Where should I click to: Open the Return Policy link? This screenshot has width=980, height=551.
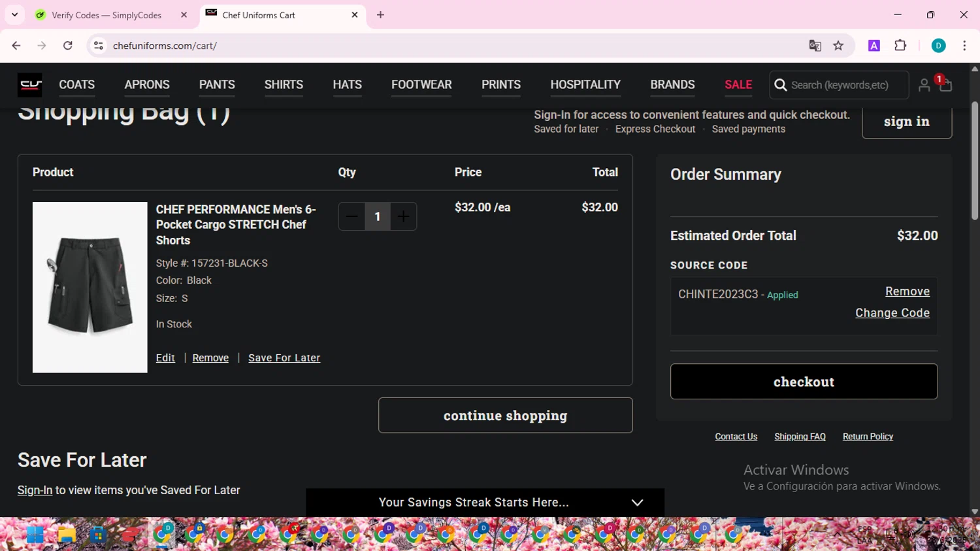(x=868, y=437)
